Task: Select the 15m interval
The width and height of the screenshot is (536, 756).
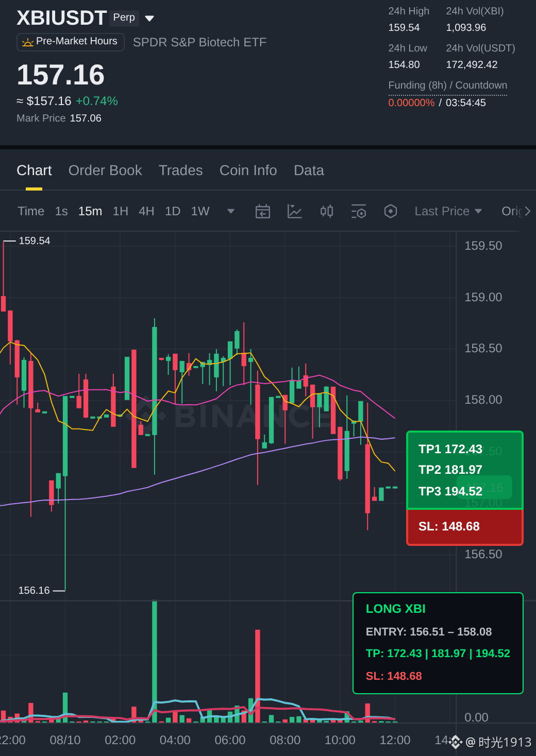Action: tap(90, 211)
